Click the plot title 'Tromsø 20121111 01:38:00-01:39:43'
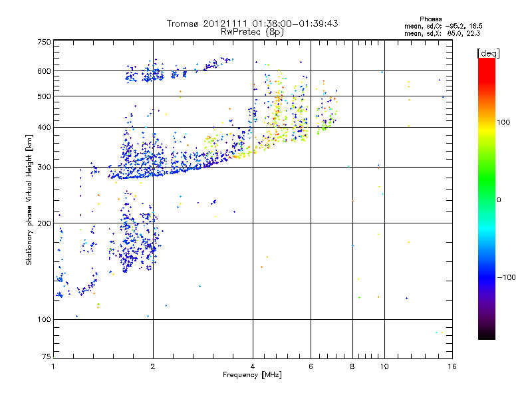532x399 pixels. (253, 23)
